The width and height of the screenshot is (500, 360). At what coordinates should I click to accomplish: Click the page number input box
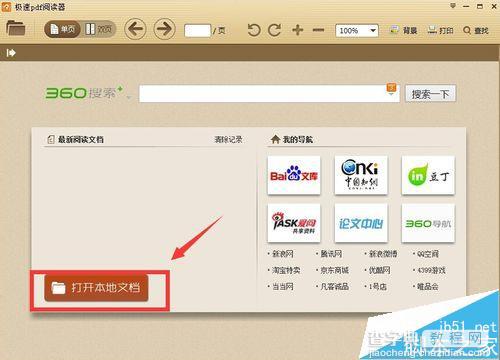click(x=197, y=31)
